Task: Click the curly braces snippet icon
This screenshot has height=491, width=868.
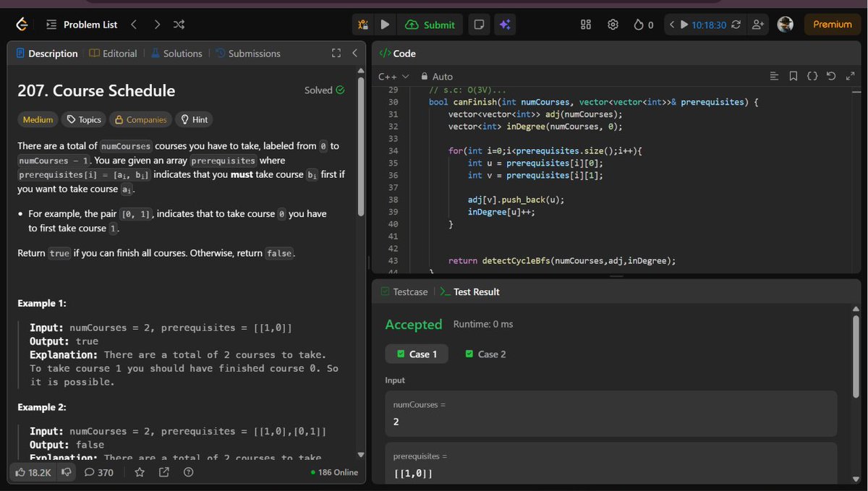Action: tap(812, 76)
